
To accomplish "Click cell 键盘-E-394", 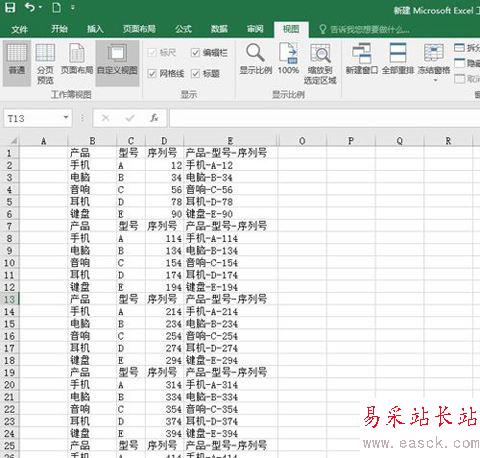I will coord(230,434).
